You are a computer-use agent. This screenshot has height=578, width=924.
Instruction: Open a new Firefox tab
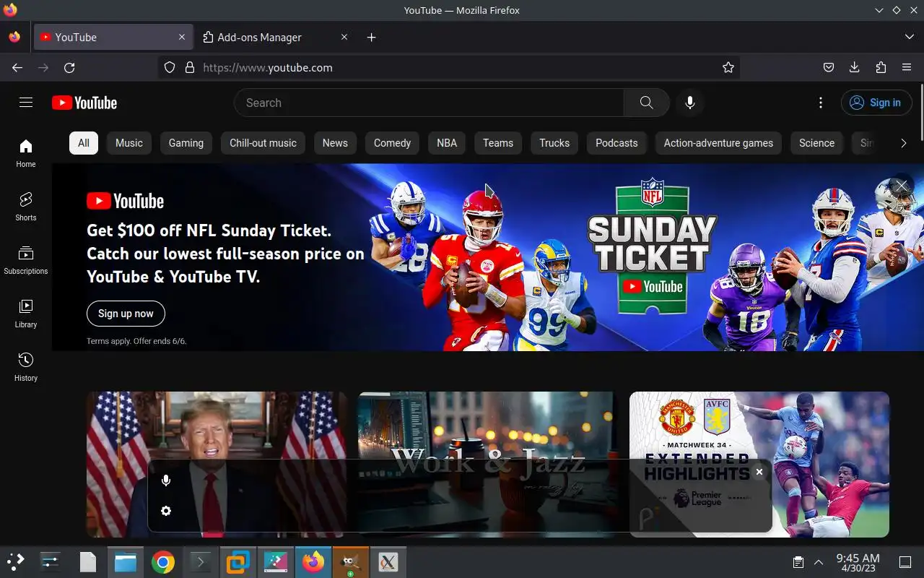point(371,38)
